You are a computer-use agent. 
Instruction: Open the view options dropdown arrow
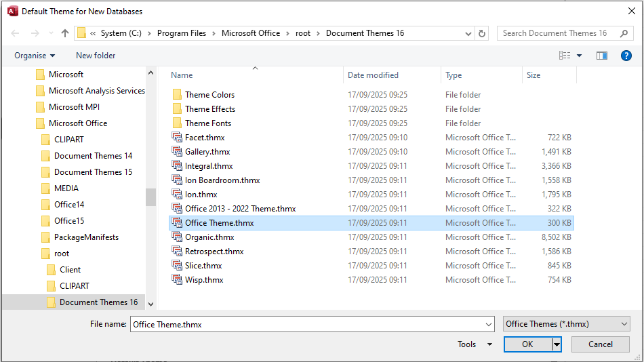pyautogui.click(x=579, y=56)
